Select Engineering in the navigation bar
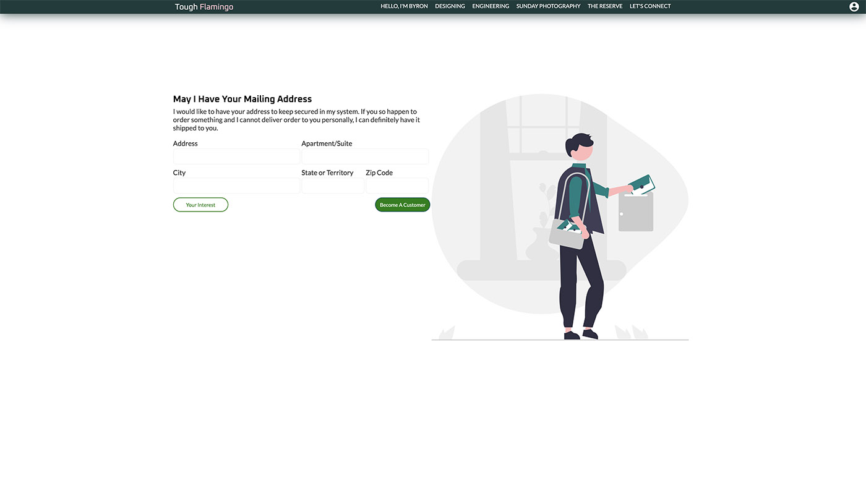Viewport: 866px width, 504px height. tap(491, 6)
